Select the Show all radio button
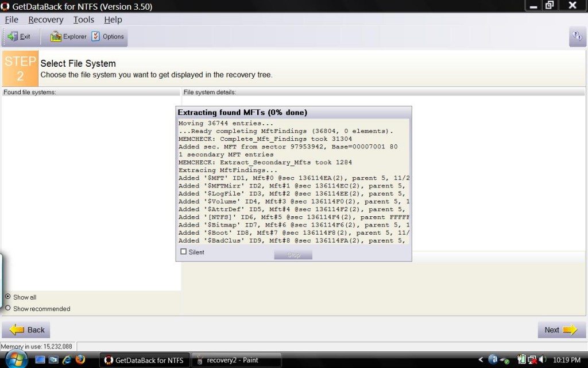 coord(7,297)
